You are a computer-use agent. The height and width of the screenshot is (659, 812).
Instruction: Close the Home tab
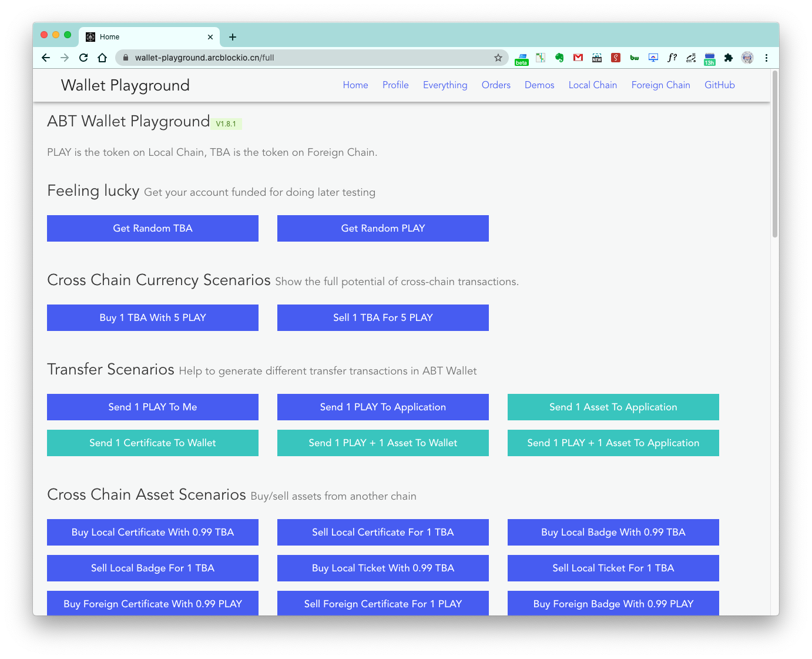(x=210, y=37)
